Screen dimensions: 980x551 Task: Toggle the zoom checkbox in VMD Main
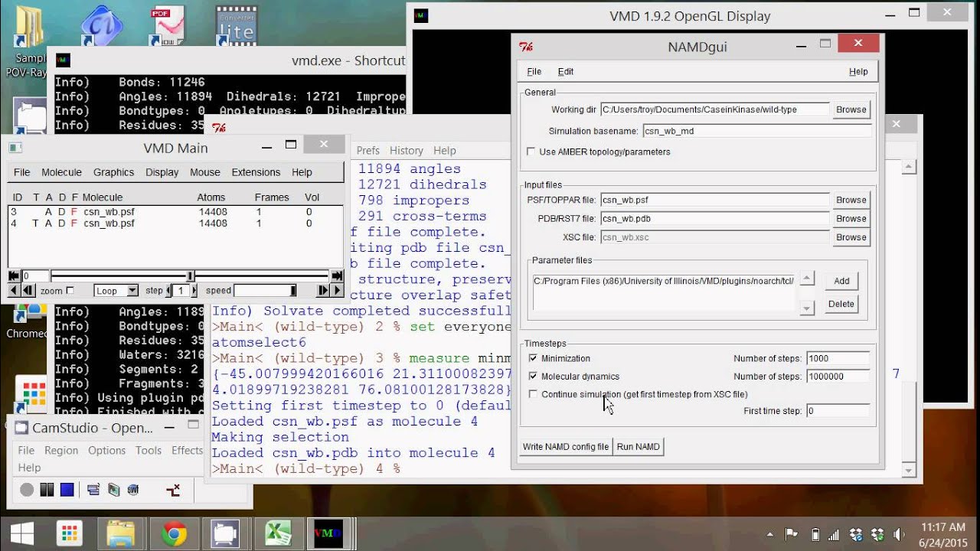coord(70,291)
